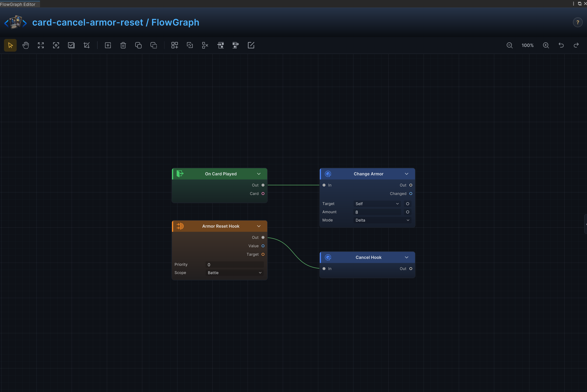This screenshot has height=392, width=587.
Task: Expand the side panel handle at right edge
Action: click(586, 224)
